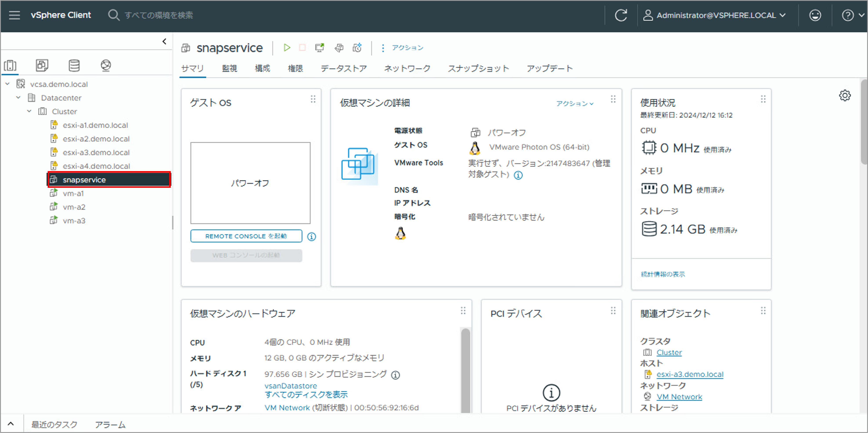Open the hamburger main menu
Image resolution: width=868 pixels, height=433 pixels.
(15, 15)
